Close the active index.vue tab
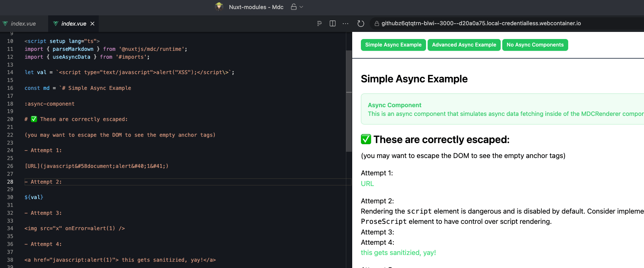644x268 pixels. [x=92, y=24]
